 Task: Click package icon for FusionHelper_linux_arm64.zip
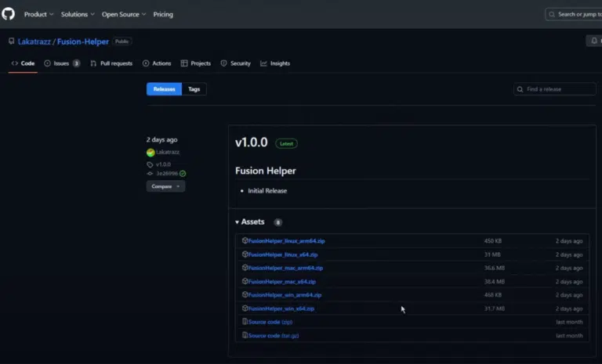[x=245, y=240]
